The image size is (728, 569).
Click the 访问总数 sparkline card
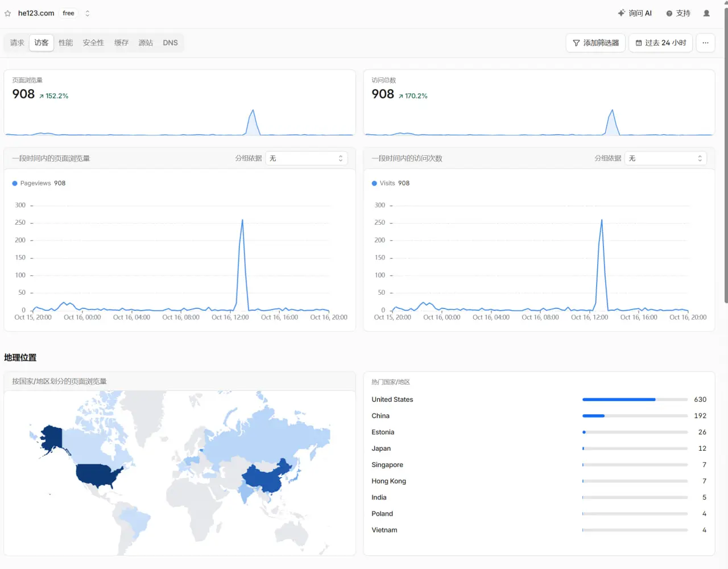point(539,103)
